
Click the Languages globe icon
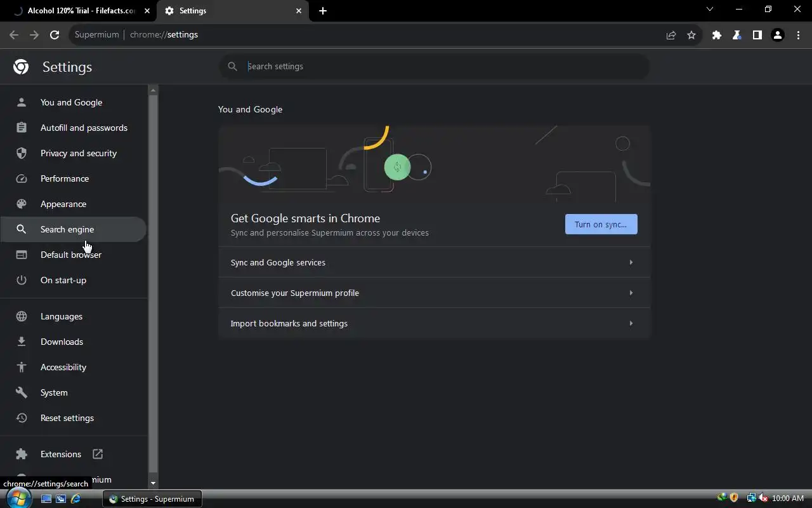pos(22,316)
